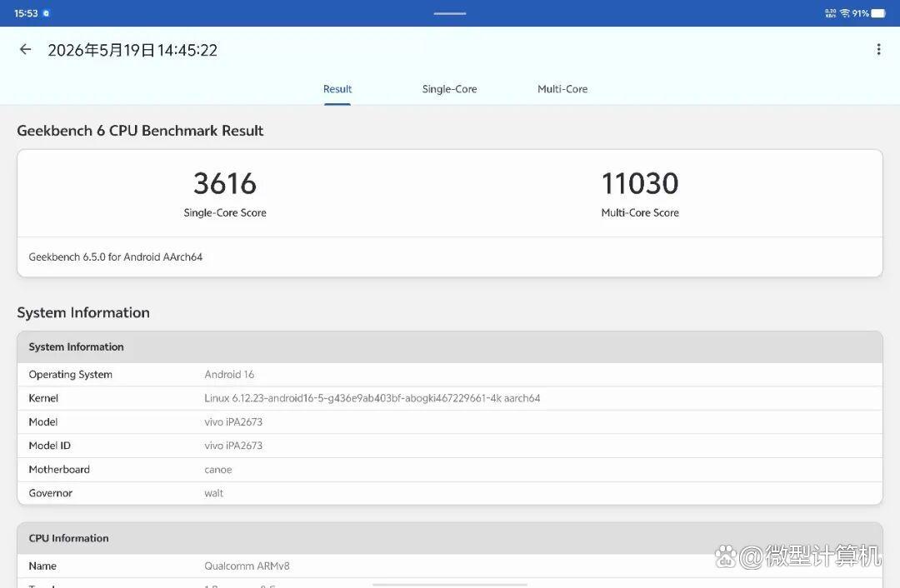Image resolution: width=900 pixels, height=588 pixels.
Task: Tap Geekbench 6.5.0 for Android AArch64 text
Action: click(115, 257)
